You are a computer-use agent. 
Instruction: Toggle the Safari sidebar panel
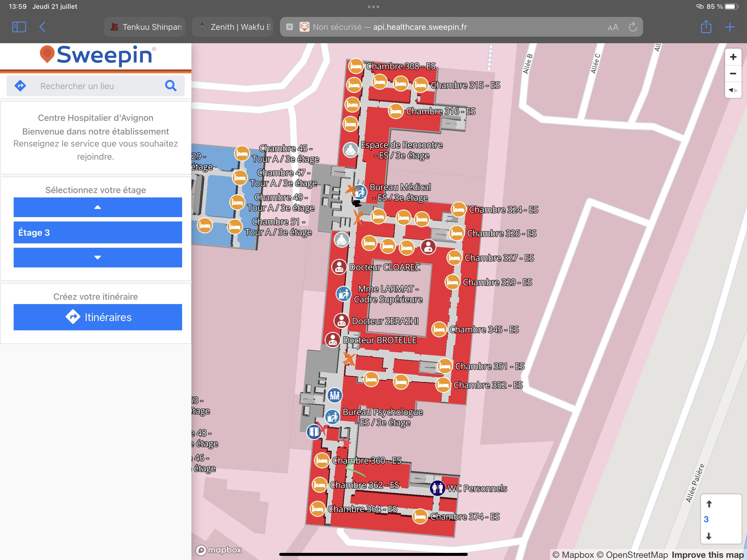19,27
